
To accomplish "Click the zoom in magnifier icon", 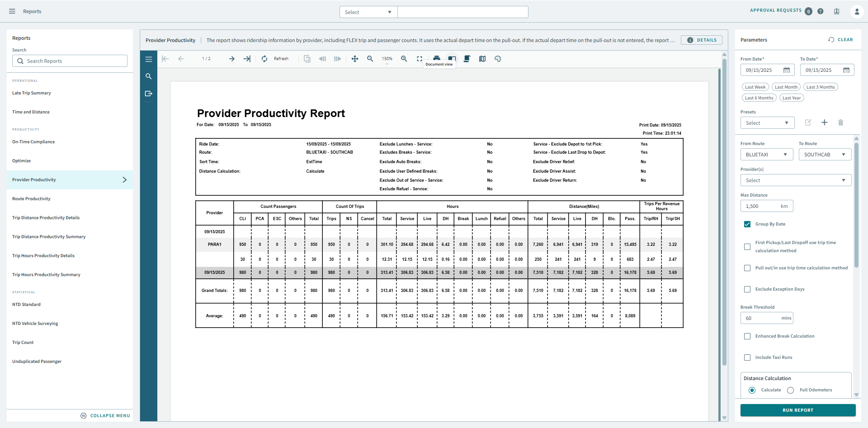I will (404, 59).
